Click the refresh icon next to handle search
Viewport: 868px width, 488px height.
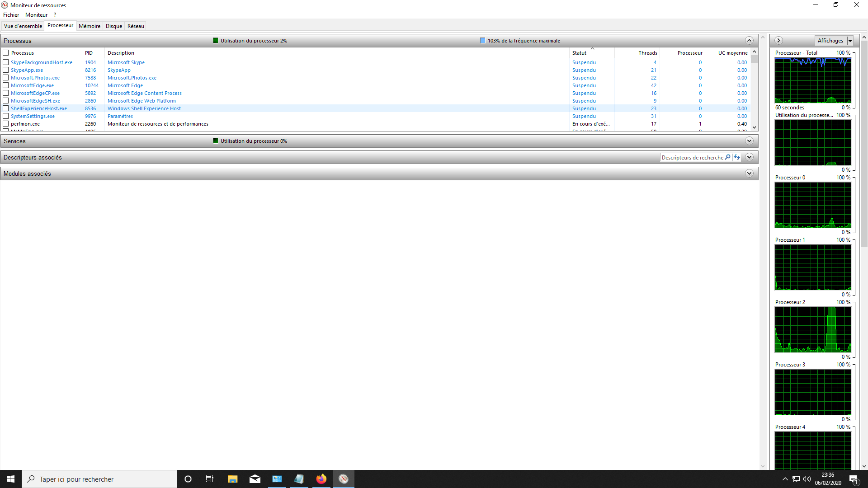point(737,157)
